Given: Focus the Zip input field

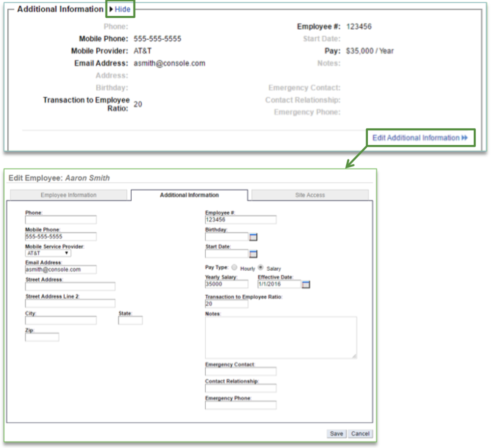Looking at the screenshot, I should click(x=42, y=337).
